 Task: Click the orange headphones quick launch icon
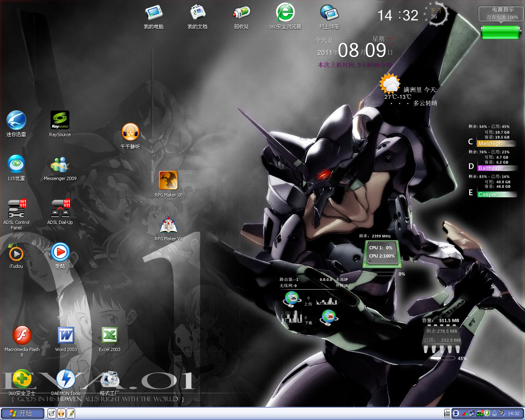point(61,413)
